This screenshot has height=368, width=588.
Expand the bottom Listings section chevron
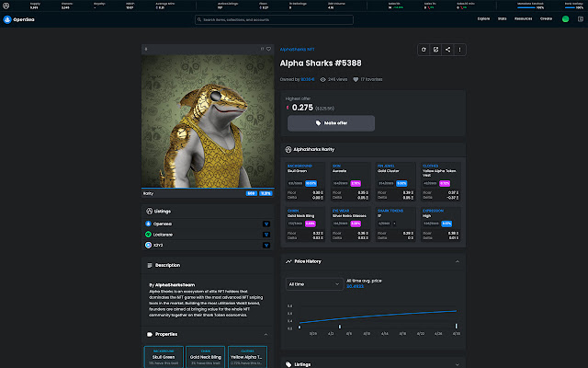pos(458,364)
